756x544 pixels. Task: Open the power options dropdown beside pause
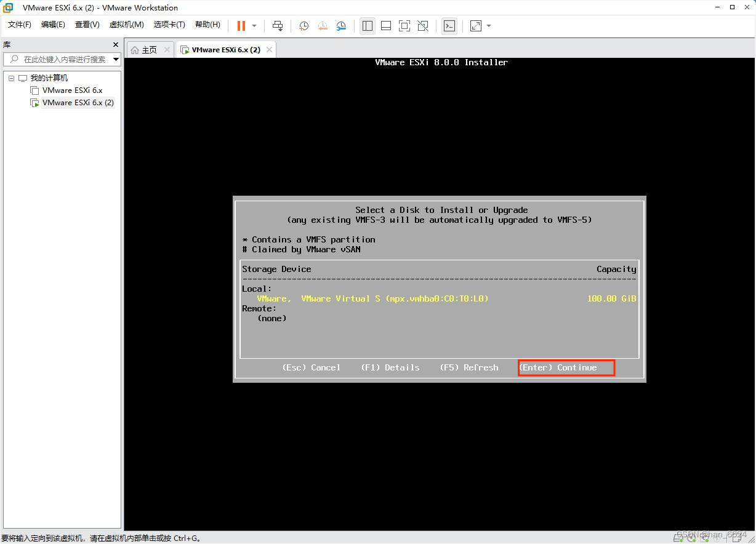(x=254, y=26)
